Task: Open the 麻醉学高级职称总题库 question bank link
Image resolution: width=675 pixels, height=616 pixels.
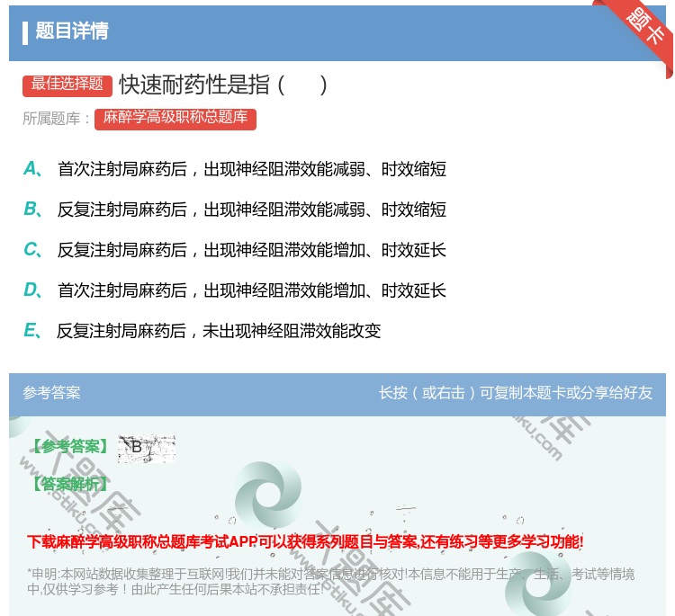Action: point(175,119)
